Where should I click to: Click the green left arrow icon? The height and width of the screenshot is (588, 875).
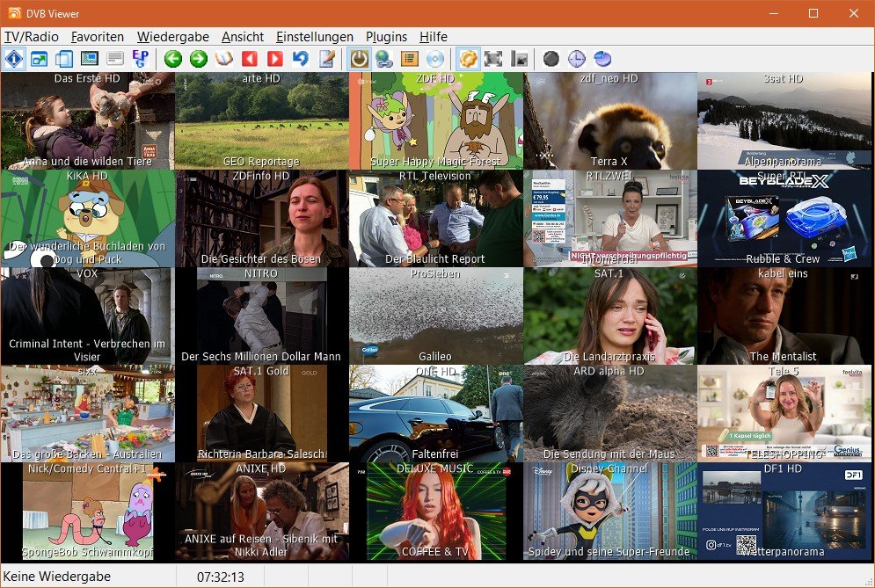[x=172, y=59]
